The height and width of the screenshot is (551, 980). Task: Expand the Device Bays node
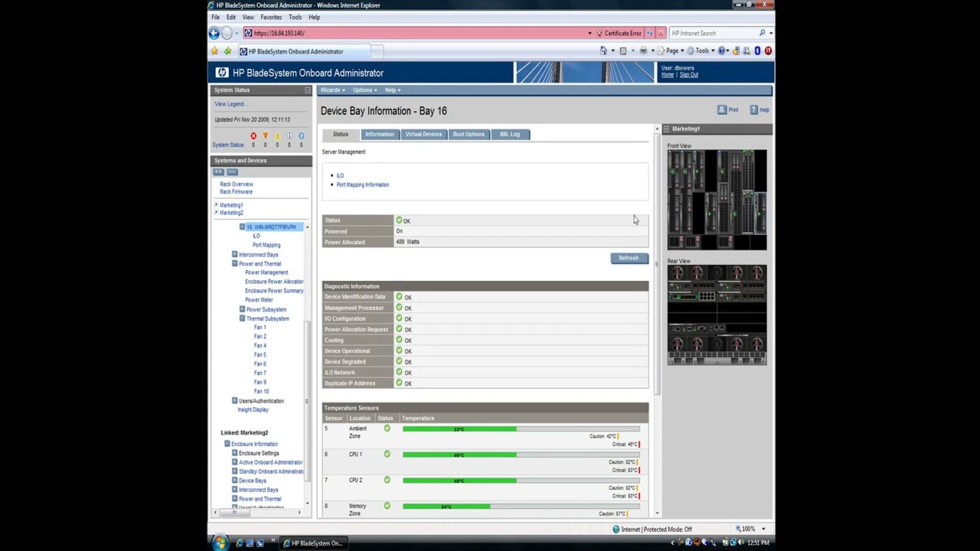pyautogui.click(x=234, y=481)
